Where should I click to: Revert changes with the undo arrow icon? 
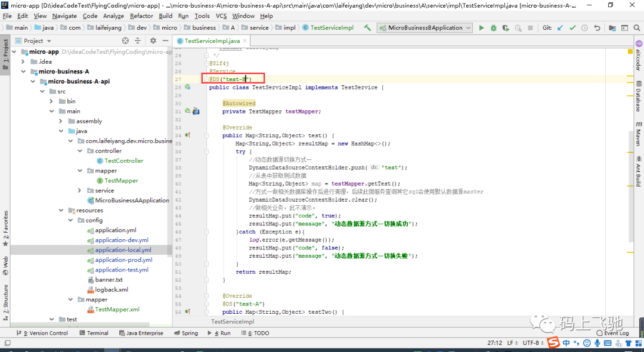(597, 28)
